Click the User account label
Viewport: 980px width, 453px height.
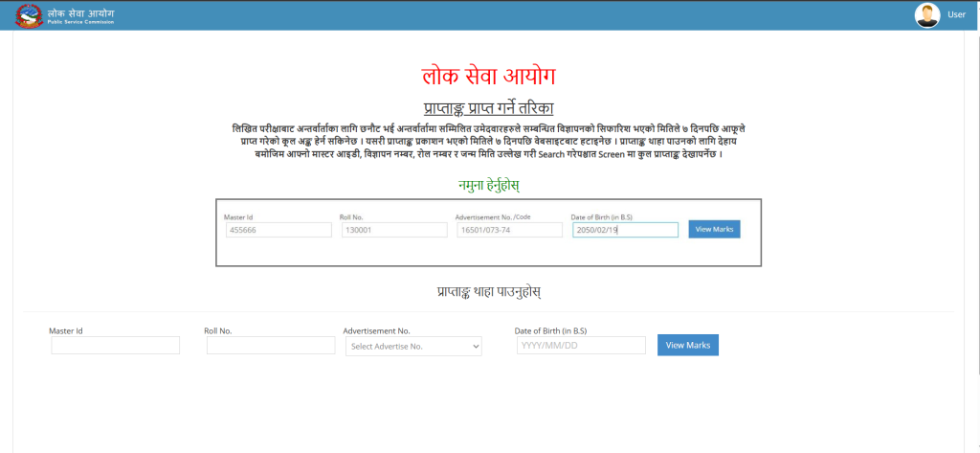click(x=956, y=14)
